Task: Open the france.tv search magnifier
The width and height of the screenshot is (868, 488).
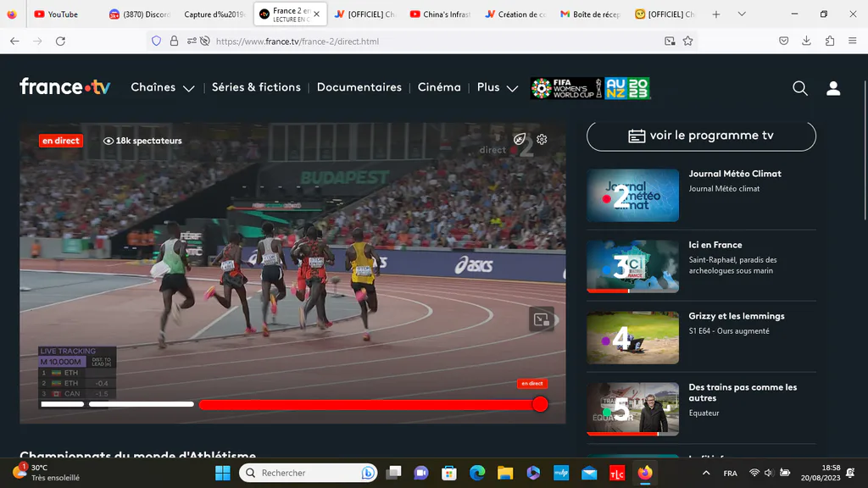Action: [800, 88]
